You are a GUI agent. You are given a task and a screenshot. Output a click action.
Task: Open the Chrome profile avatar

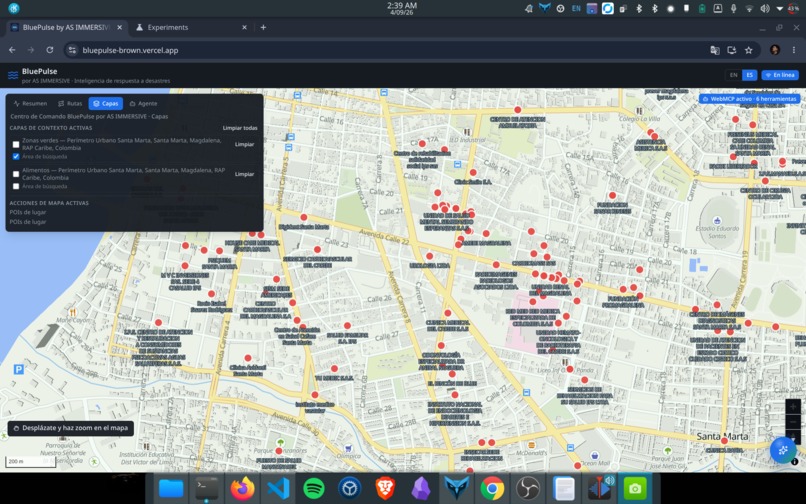coord(775,50)
